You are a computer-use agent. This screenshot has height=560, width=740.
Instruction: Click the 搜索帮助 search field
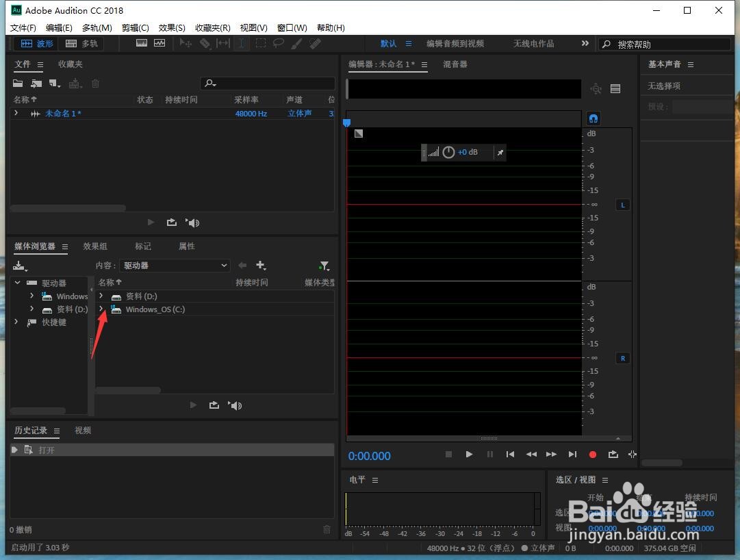[x=665, y=44]
